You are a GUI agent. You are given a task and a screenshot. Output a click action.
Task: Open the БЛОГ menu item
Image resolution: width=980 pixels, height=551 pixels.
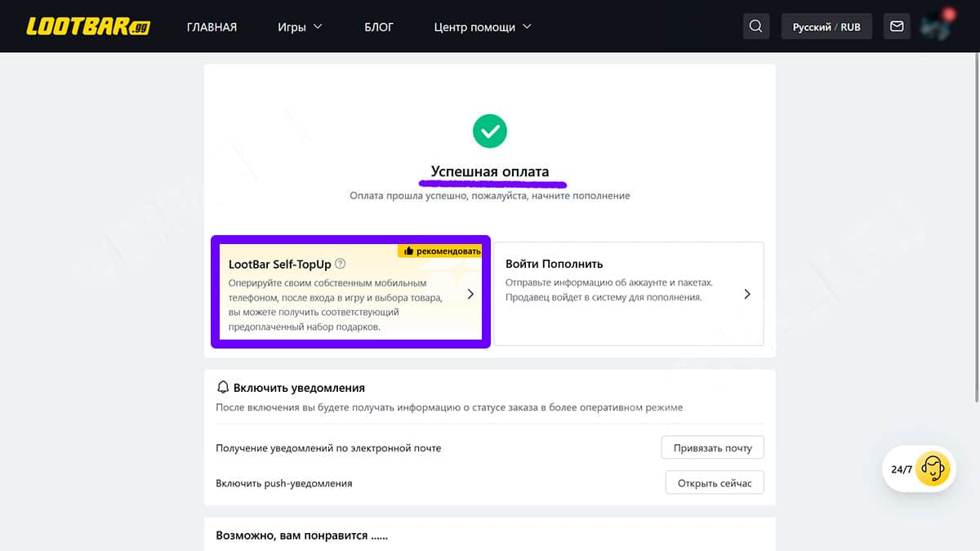click(x=379, y=27)
